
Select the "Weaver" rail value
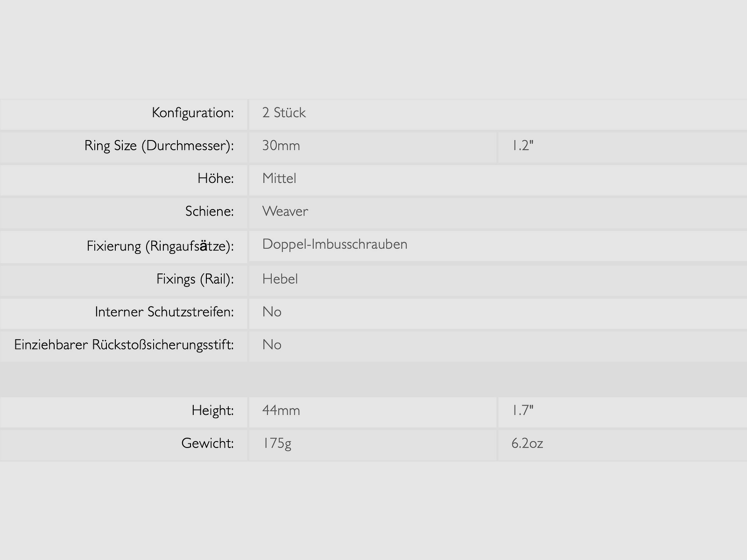coord(285,211)
